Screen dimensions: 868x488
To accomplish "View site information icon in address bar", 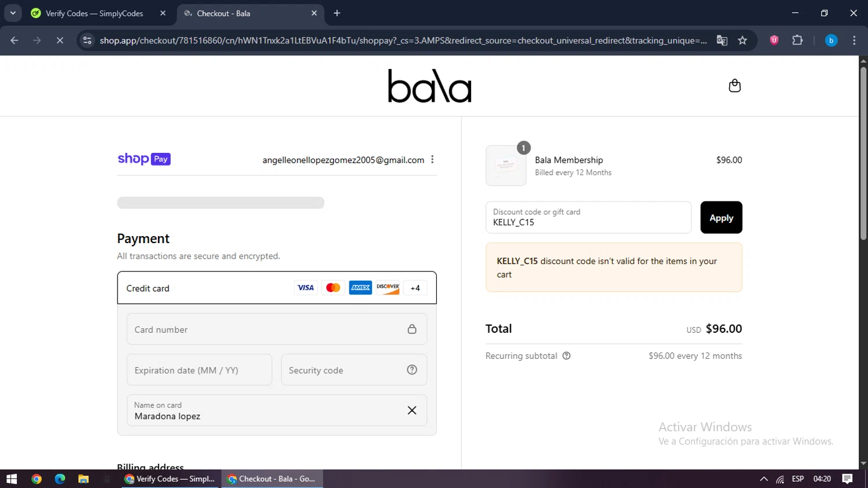I will (87, 41).
